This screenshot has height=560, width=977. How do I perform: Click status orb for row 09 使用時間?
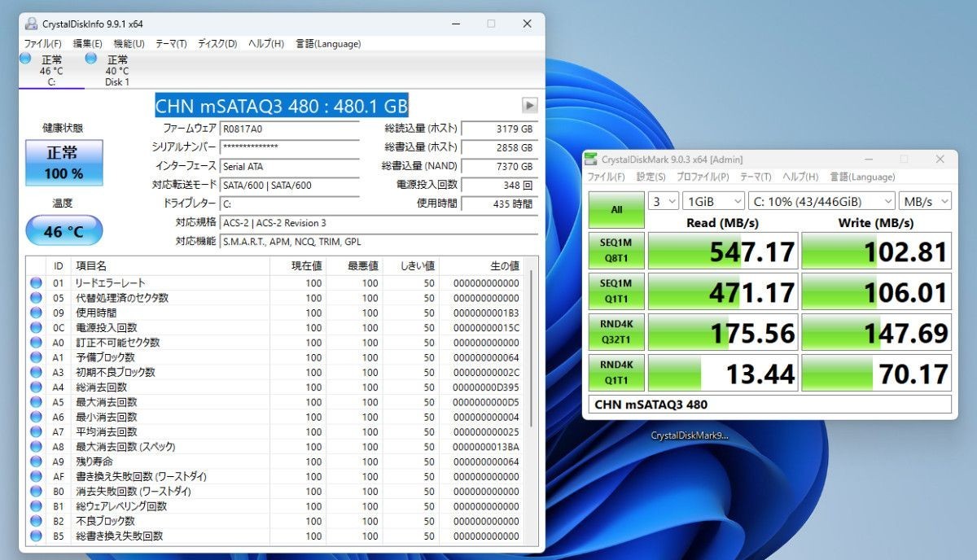pyautogui.click(x=36, y=313)
